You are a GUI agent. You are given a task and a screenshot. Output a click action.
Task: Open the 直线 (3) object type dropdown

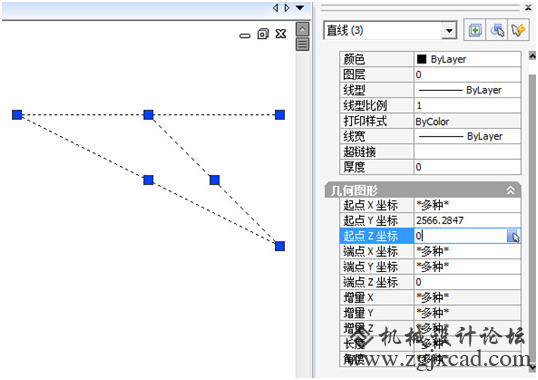pos(448,31)
